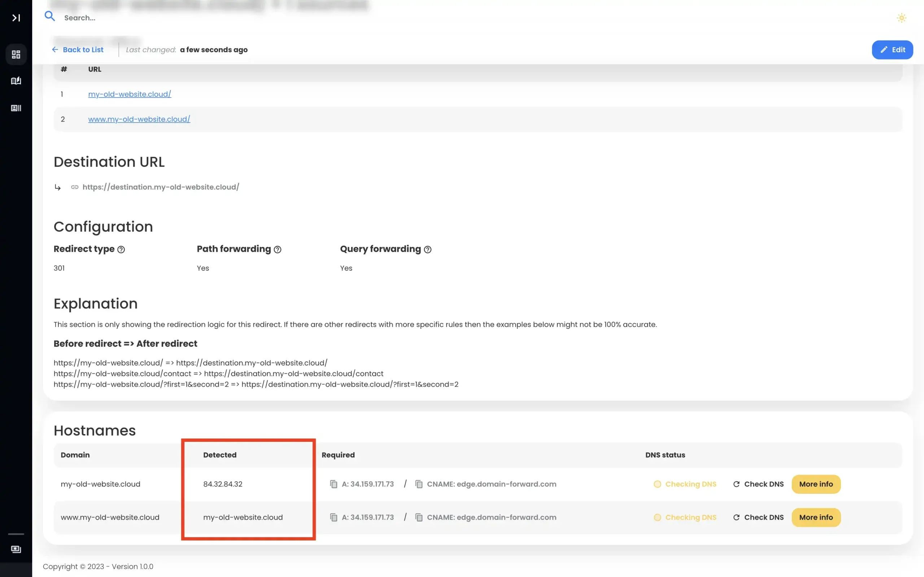Image resolution: width=924 pixels, height=577 pixels.
Task: Copy the CNAME edge.domain-forward.com value
Action: point(419,484)
